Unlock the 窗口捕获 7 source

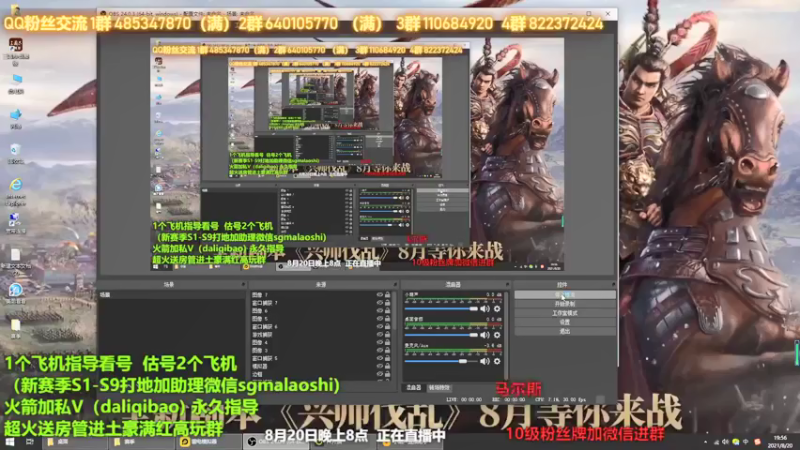tap(387, 303)
